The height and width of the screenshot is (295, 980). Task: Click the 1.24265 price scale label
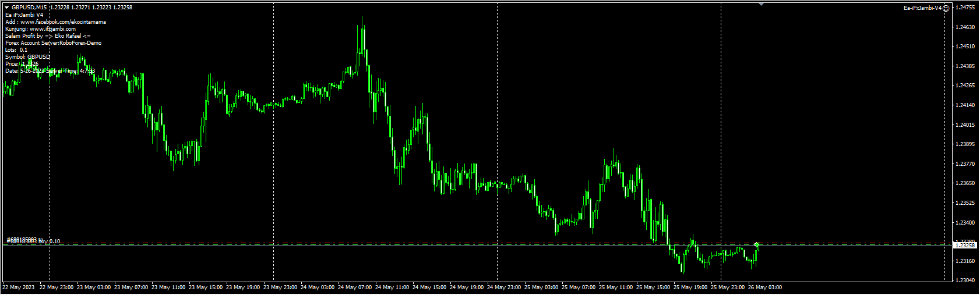[x=965, y=86]
